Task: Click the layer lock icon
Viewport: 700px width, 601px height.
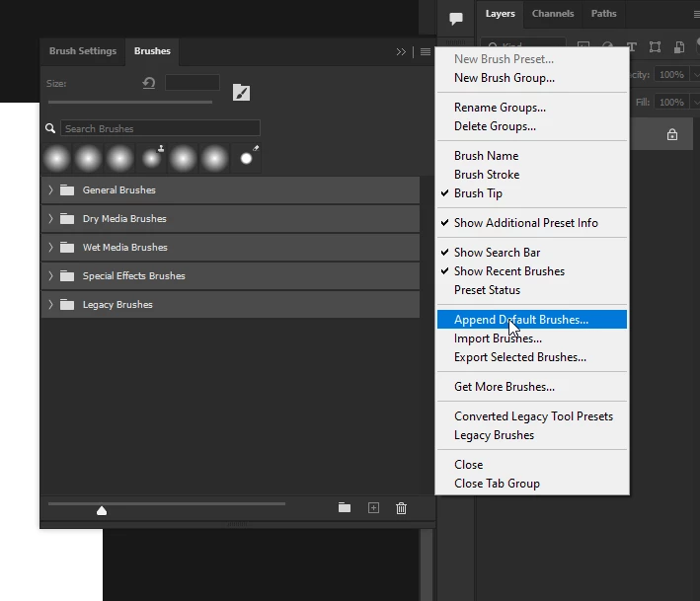Action: tap(672, 134)
